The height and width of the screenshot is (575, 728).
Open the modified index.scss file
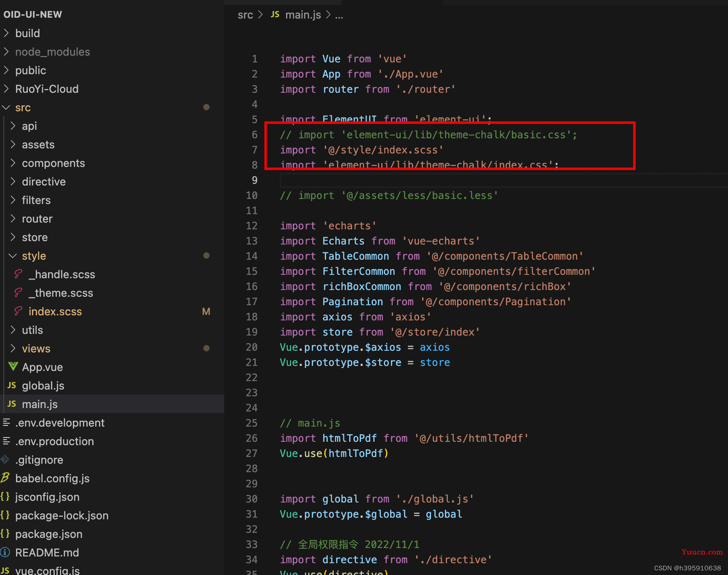55,312
